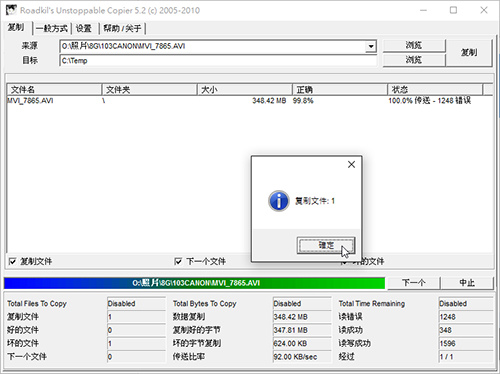Image resolution: width=500 pixels, height=374 pixels.
Task: Sort list by 状态 column header
Action: point(435,89)
